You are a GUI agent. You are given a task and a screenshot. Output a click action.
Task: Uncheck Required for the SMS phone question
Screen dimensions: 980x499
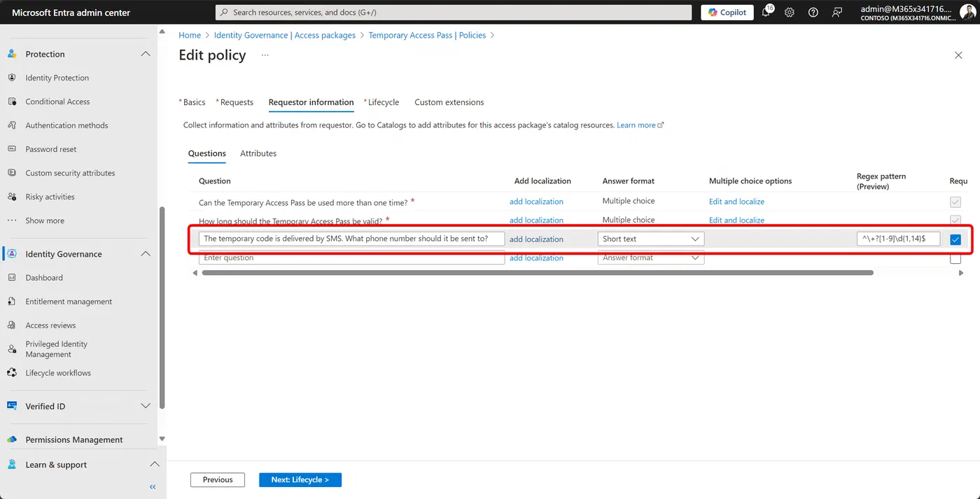point(955,239)
